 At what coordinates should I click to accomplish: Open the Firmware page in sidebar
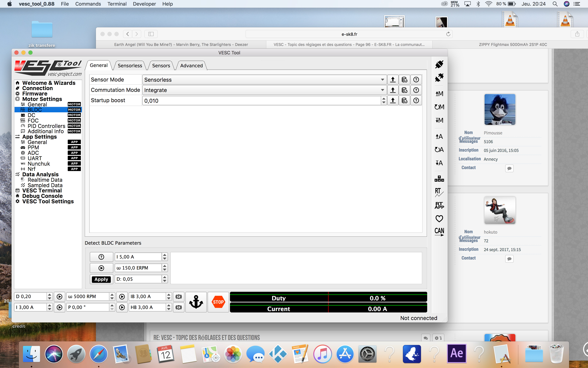click(34, 94)
